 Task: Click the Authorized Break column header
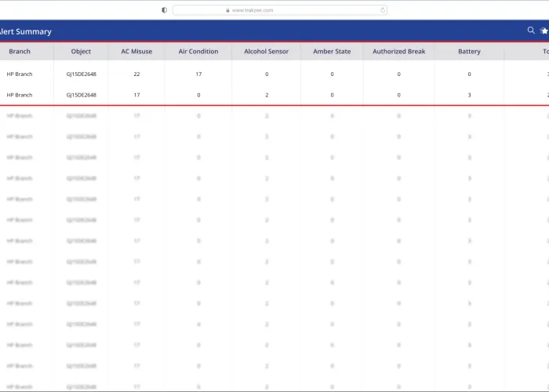398,52
